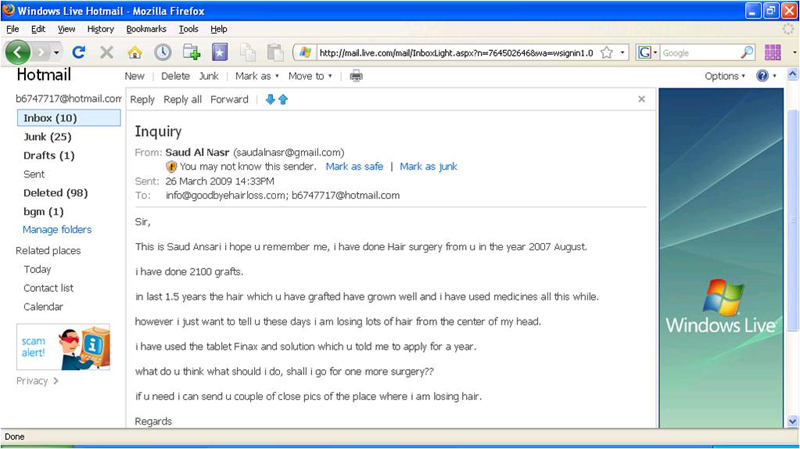Click sender name Saud Al Nasr
800x449 pixels.
pyautogui.click(x=197, y=152)
